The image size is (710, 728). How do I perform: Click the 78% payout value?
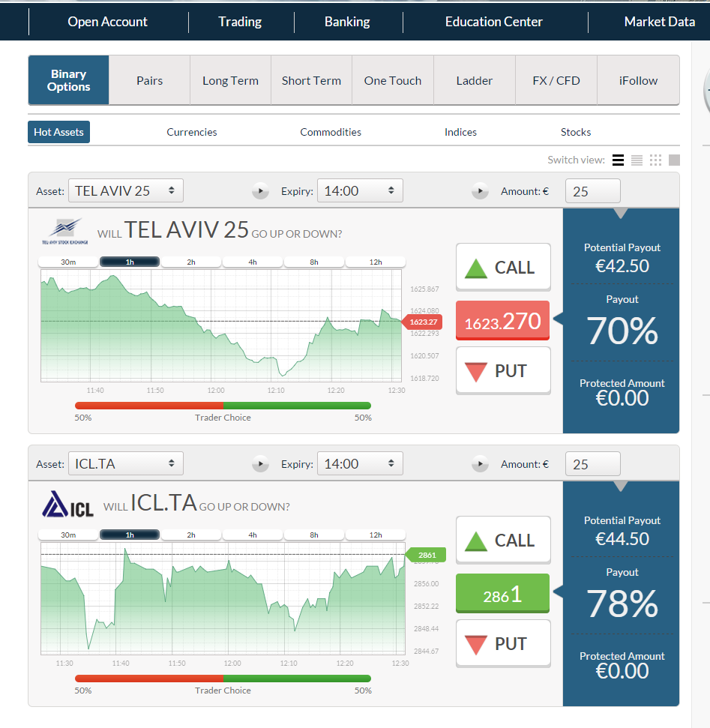622,604
